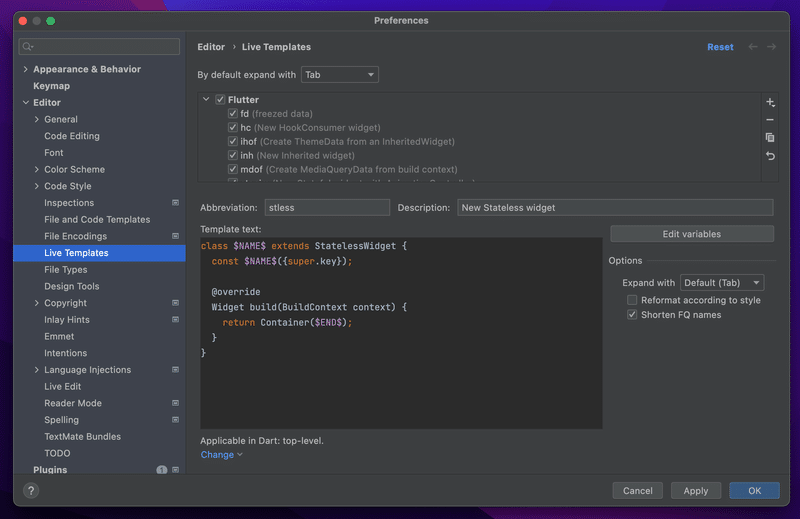Click project-level icon beside File Encodings
Image resolution: width=800 pixels, height=519 pixels.
point(175,236)
